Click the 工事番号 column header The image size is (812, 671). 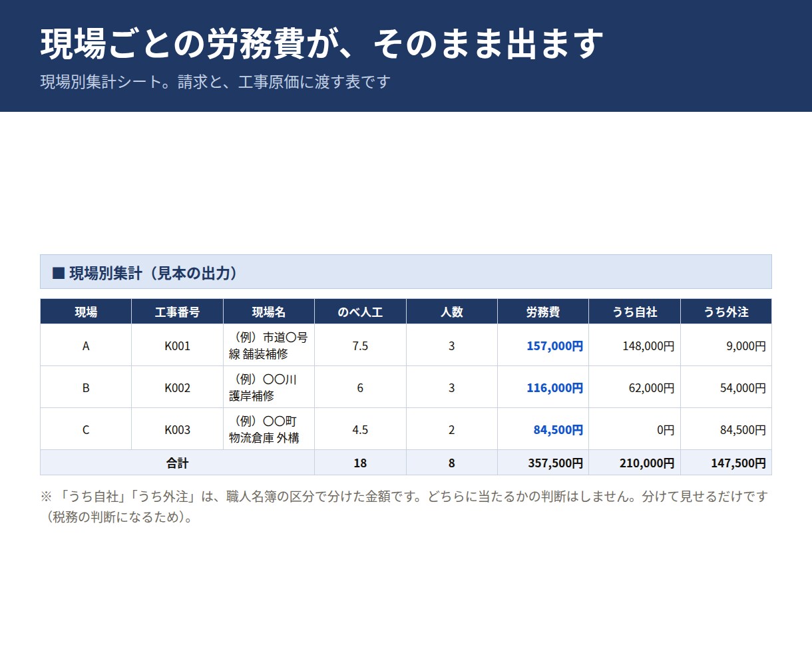coord(177,312)
